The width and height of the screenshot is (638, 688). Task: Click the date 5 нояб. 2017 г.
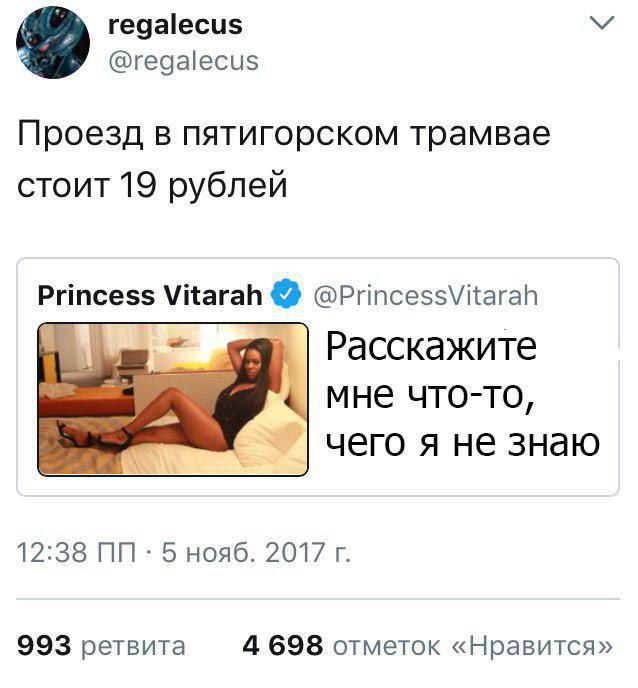coord(256,552)
